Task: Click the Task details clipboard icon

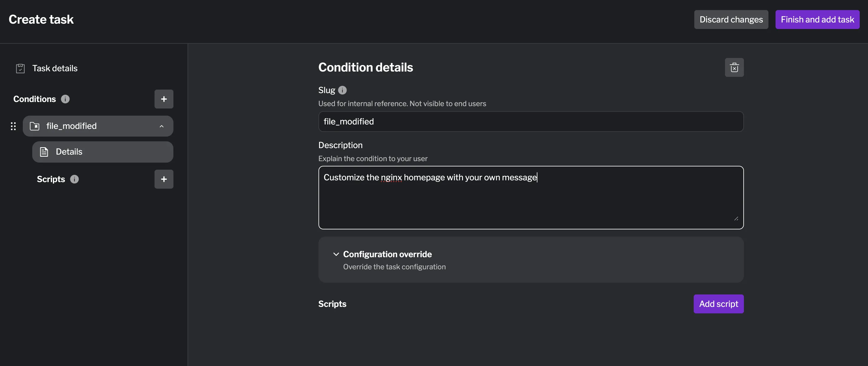Action: point(20,69)
